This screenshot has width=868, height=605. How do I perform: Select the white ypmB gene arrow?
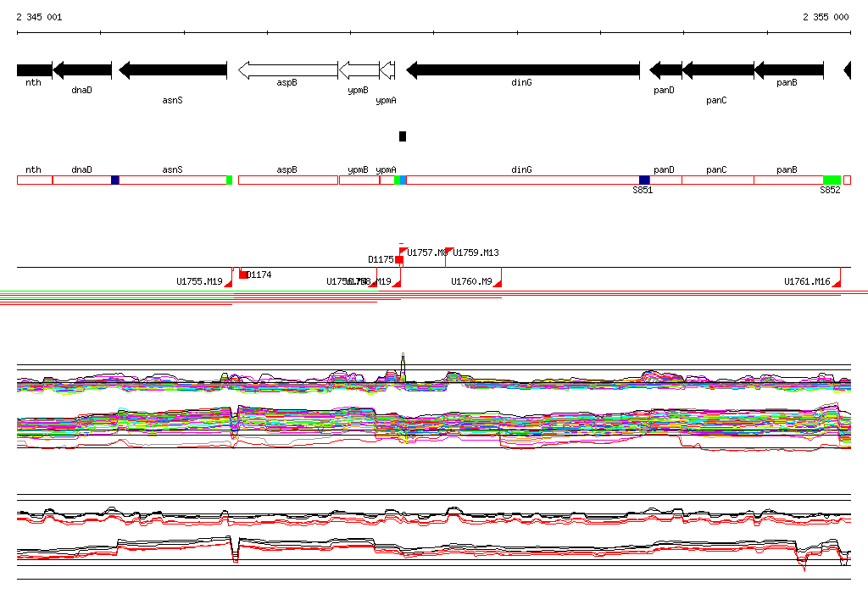coord(359,70)
